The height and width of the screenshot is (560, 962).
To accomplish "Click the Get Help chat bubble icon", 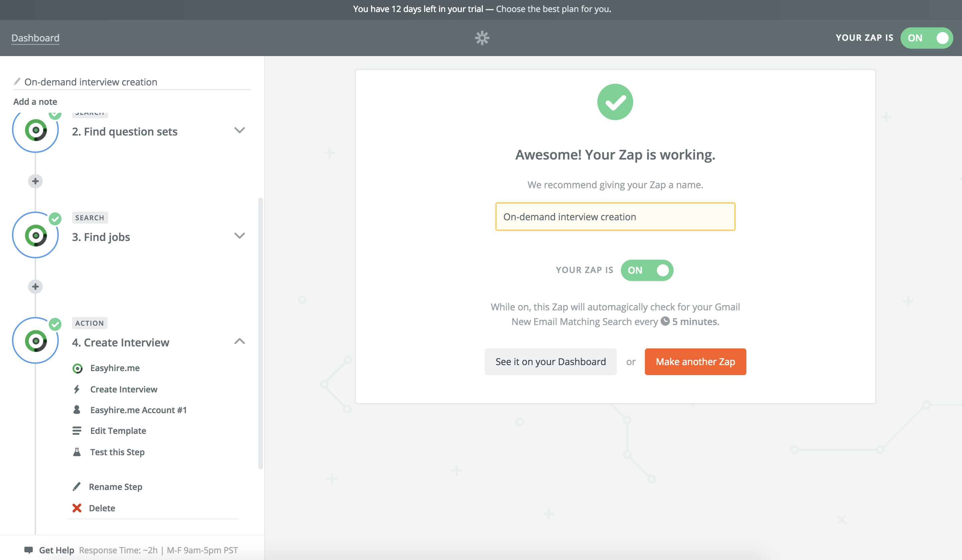I will [28, 550].
